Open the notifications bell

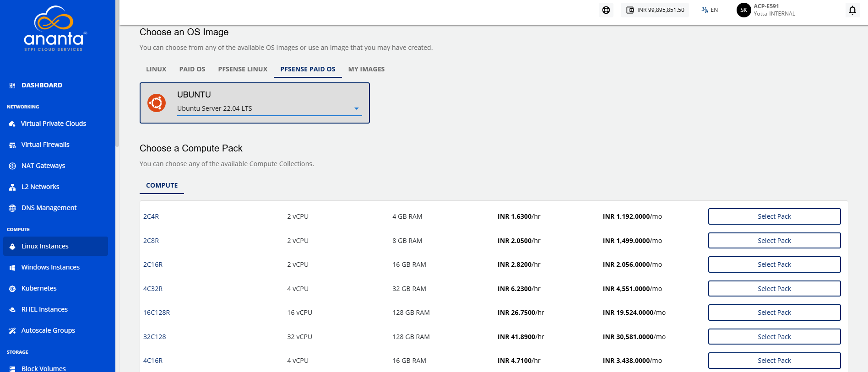tap(852, 10)
